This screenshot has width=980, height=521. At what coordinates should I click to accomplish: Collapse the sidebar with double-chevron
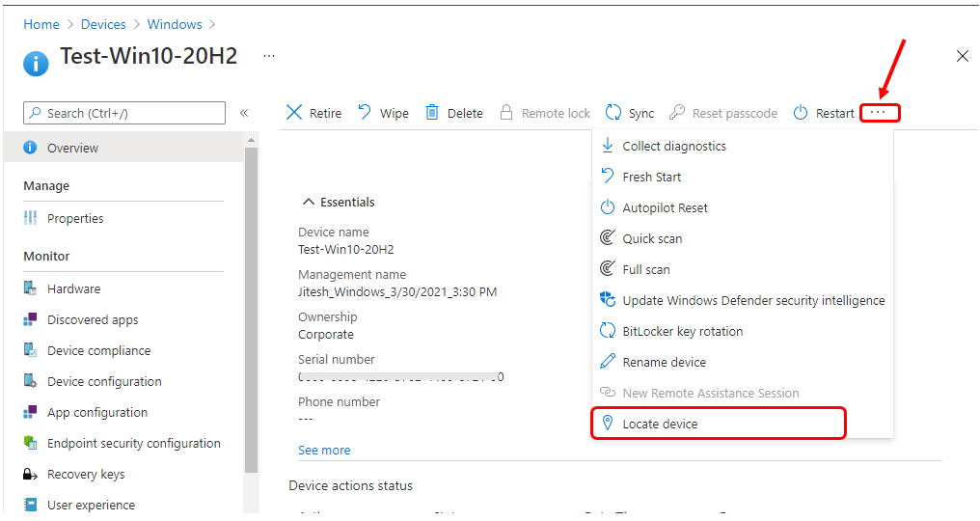pos(244,113)
